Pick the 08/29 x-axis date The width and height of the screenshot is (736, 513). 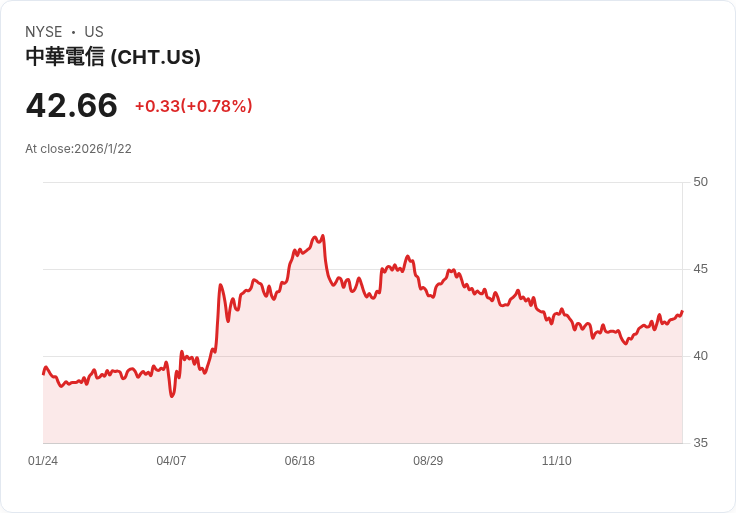point(428,461)
